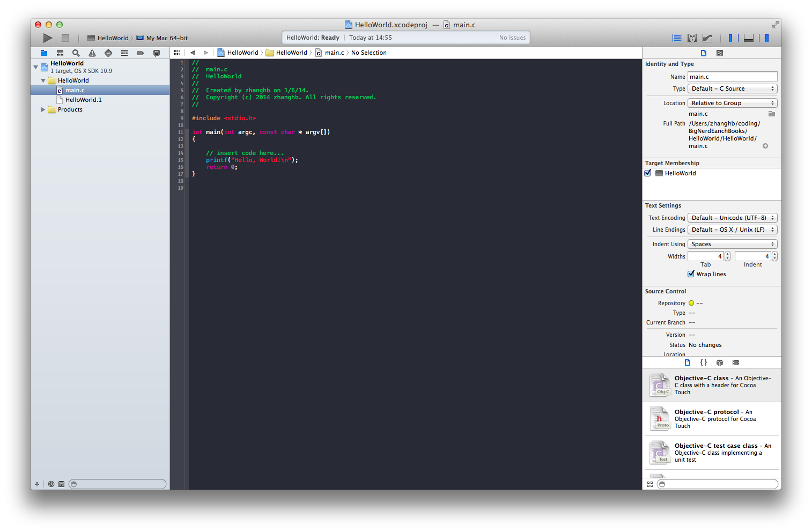Screen dimensions: 812x532
Task: Open the Symbol navigator icon
Action: (x=60, y=53)
